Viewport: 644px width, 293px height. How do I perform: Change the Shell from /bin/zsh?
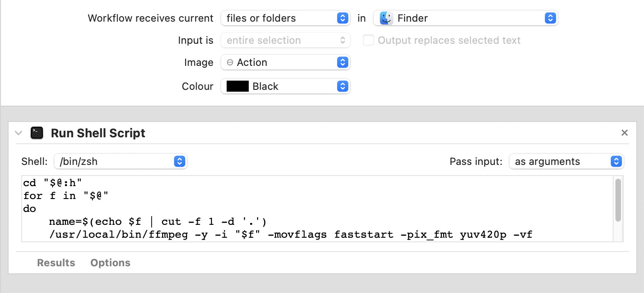click(x=120, y=162)
